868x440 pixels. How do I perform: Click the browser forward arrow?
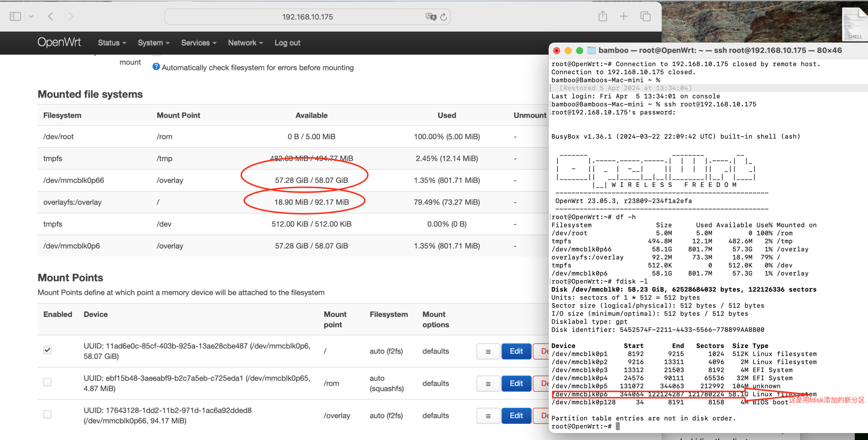click(71, 17)
